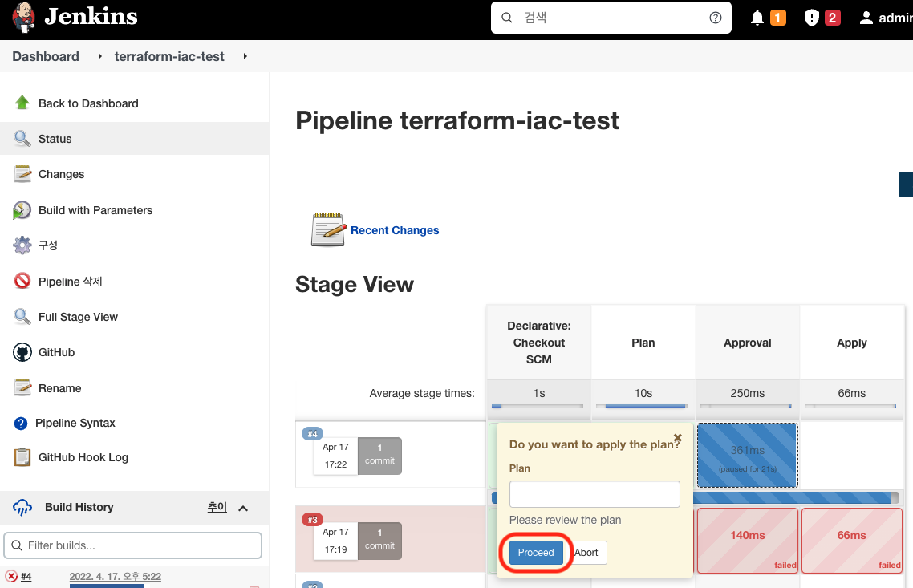The image size is (913, 588).
Task: Expand the Dashboard breadcrumb arrow
Action: coord(100,56)
